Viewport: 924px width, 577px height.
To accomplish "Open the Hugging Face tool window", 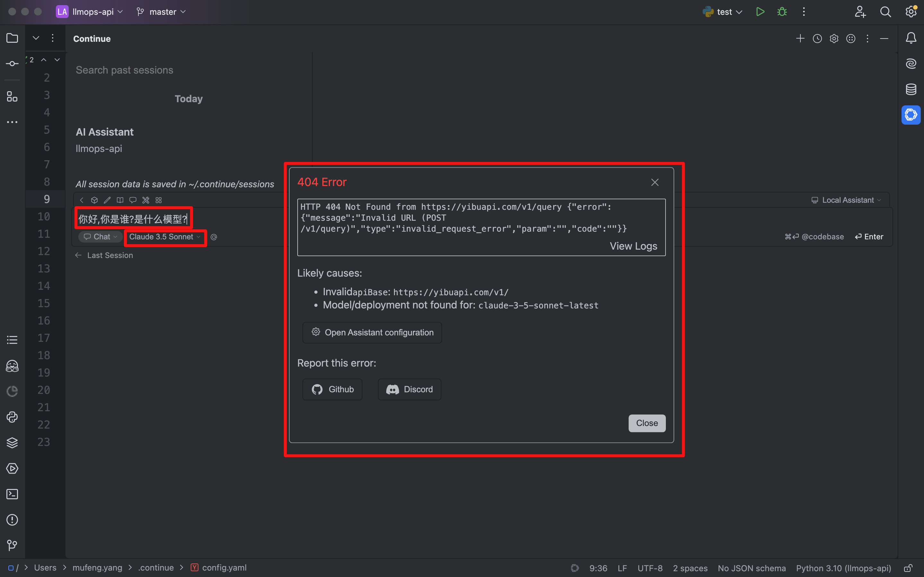I will pyautogui.click(x=12, y=366).
